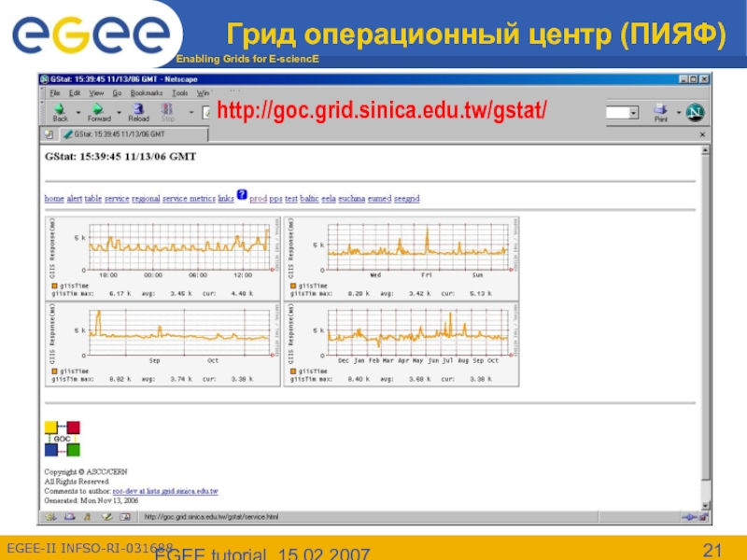Follow the baltic link
Viewport: 747px width, 560px height.
point(309,199)
